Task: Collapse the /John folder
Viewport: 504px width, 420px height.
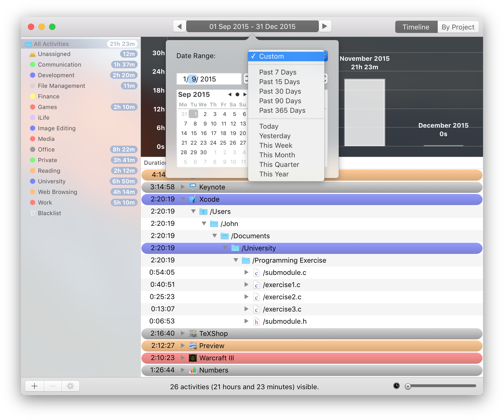Action: click(x=204, y=223)
